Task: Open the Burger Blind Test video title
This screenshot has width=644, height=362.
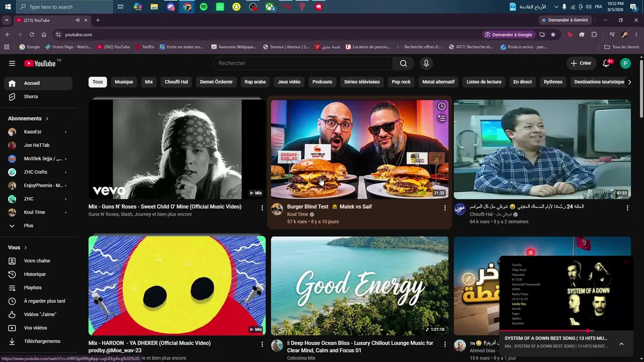Action: point(330,207)
